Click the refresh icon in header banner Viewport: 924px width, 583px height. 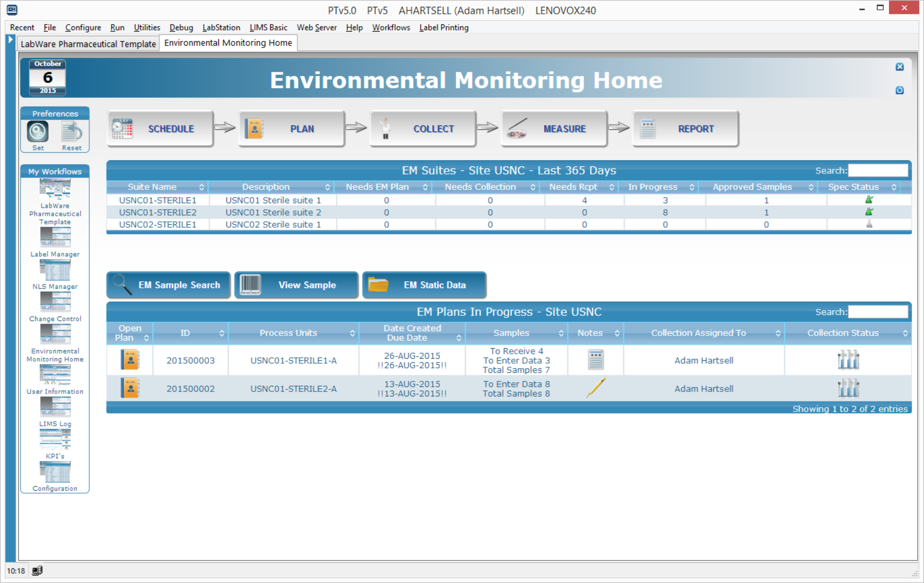[899, 90]
